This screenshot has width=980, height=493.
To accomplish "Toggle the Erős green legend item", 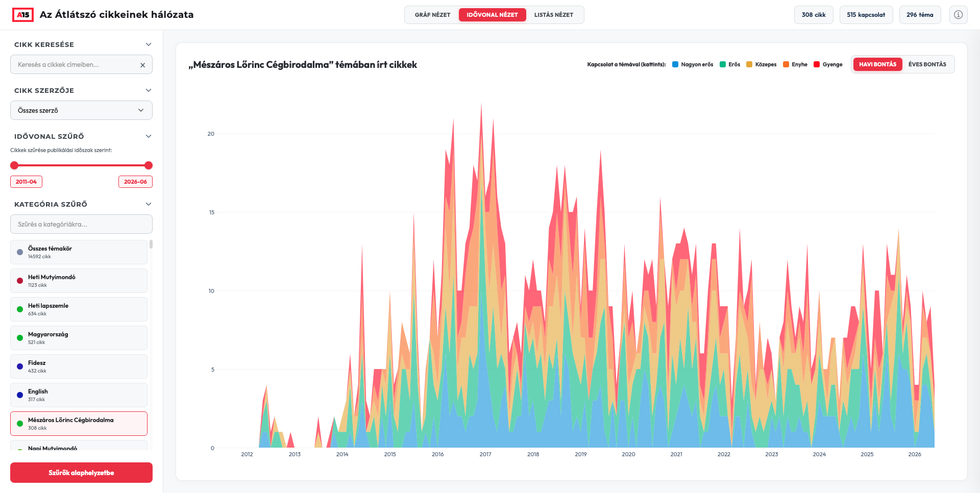I will [730, 64].
